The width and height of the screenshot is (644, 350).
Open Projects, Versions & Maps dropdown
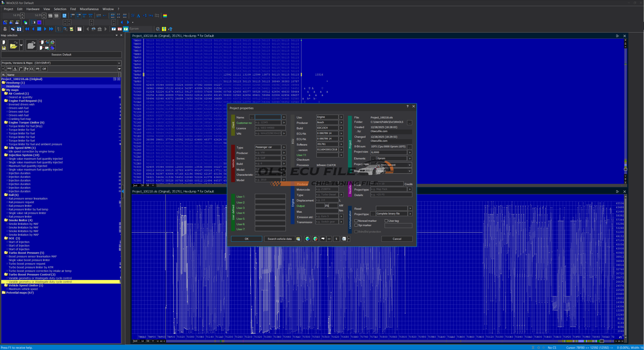119,63
